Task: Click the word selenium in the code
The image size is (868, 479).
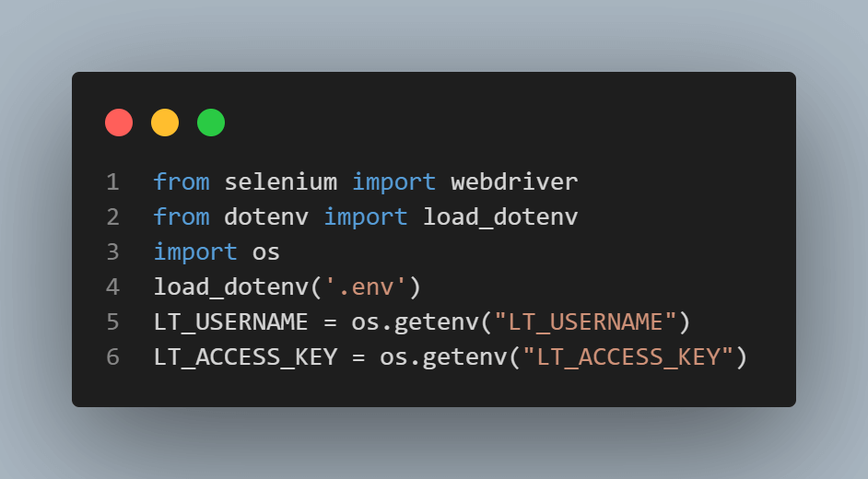Action: point(280,182)
